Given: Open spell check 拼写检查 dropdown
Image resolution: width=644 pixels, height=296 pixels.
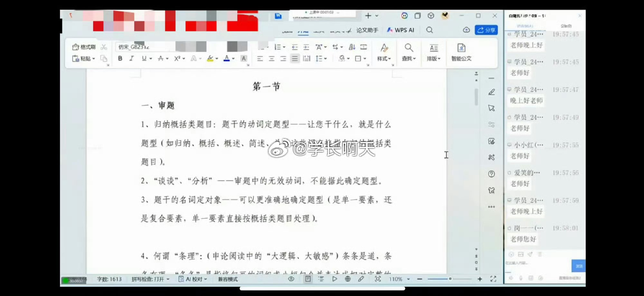Looking at the screenshot, I should coord(150,279).
